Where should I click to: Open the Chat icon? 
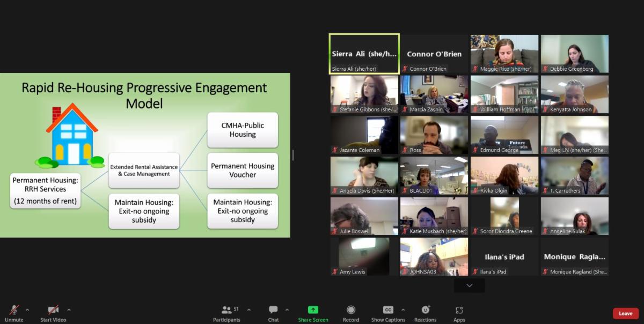coord(273,310)
